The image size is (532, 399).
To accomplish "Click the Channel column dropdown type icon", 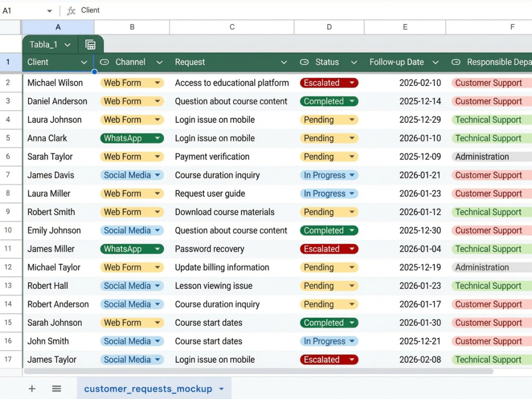I will pyautogui.click(x=104, y=62).
